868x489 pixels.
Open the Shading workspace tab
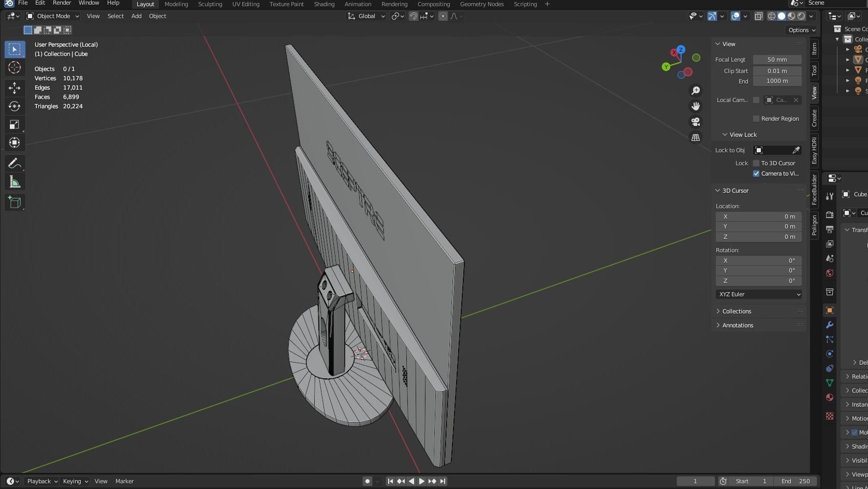click(x=324, y=4)
